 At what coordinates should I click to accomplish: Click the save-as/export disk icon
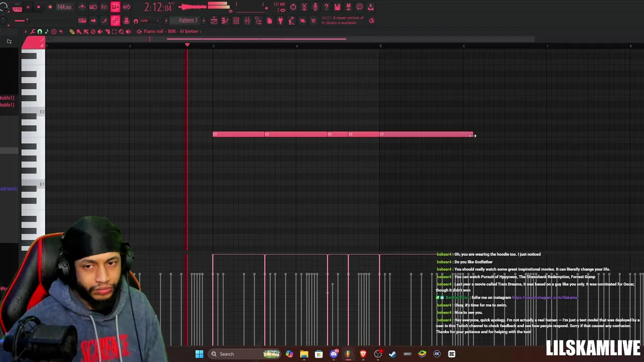[x=348, y=7]
